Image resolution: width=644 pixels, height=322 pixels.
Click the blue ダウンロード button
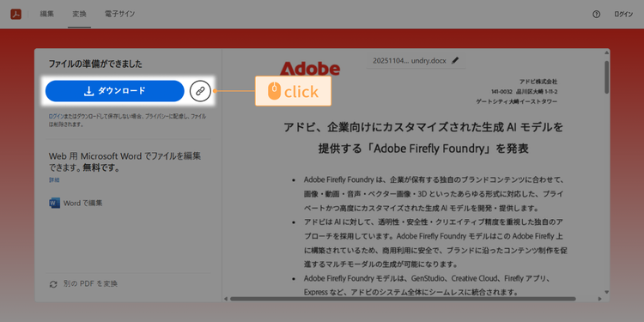pyautogui.click(x=114, y=91)
